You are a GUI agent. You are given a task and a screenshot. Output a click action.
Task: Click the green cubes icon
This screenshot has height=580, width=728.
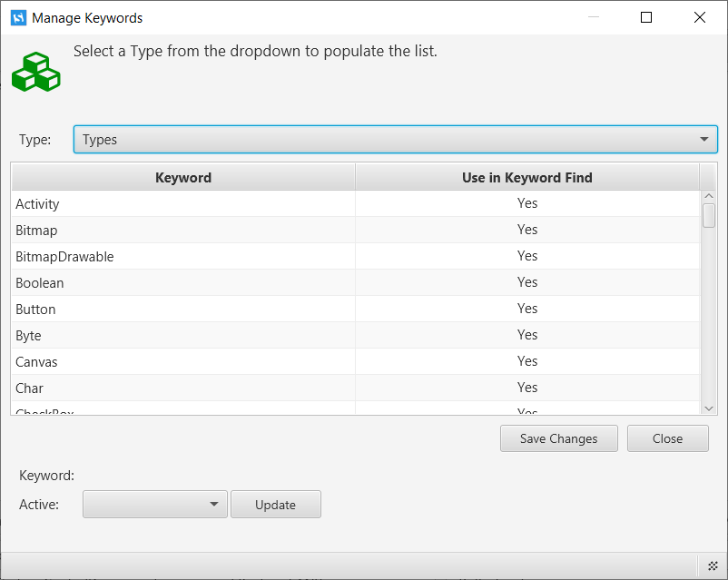35,72
